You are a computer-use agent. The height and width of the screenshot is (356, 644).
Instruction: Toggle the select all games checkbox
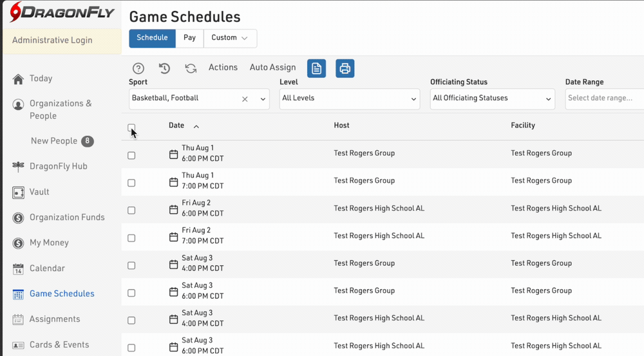(131, 127)
